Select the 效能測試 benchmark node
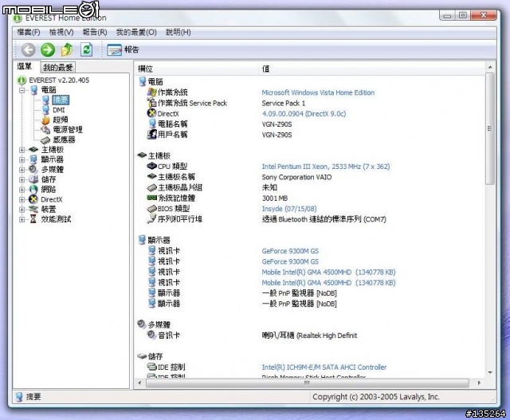Viewport: 510px width, 420px height. tap(56, 219)
